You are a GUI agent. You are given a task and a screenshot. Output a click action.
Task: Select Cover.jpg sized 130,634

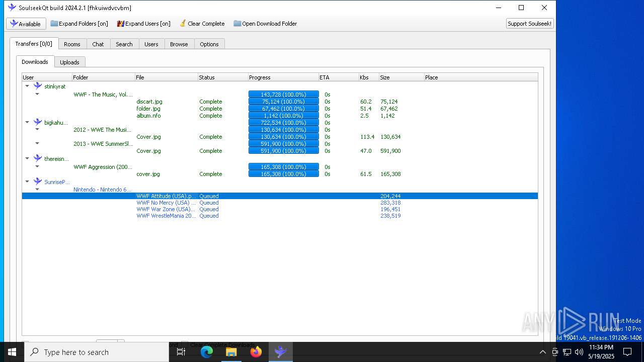coord(280,137)
